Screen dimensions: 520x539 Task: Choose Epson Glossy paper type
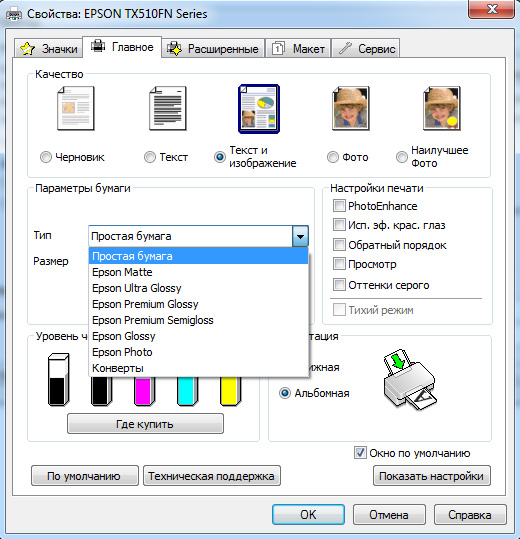[198, 336]
